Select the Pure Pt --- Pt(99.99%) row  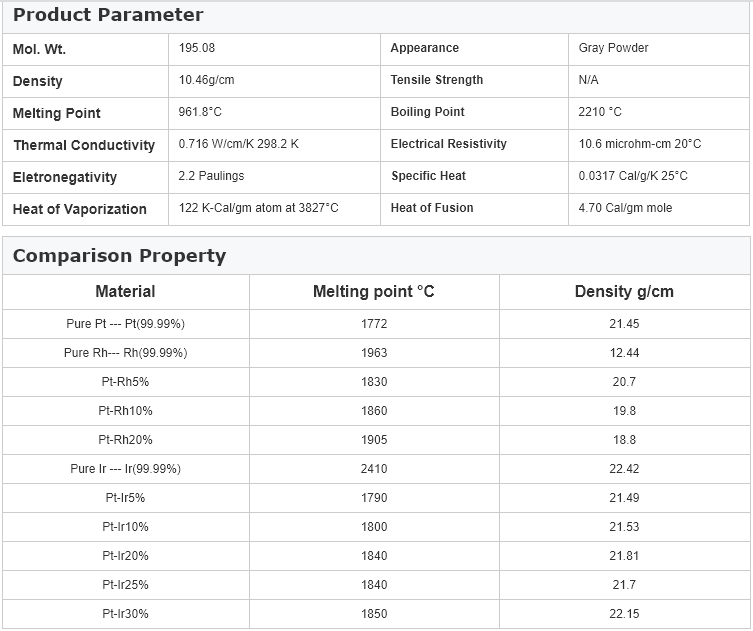[125, 324]
